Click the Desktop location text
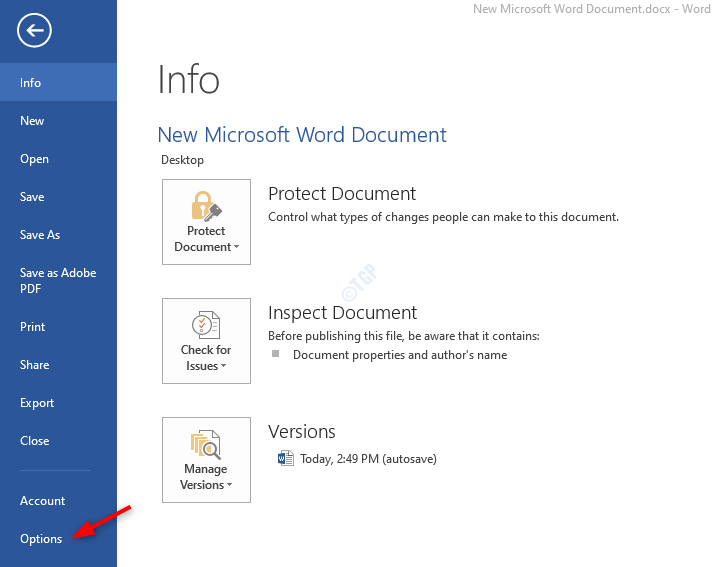Screen dimensions: 719x567 point(182,160)
